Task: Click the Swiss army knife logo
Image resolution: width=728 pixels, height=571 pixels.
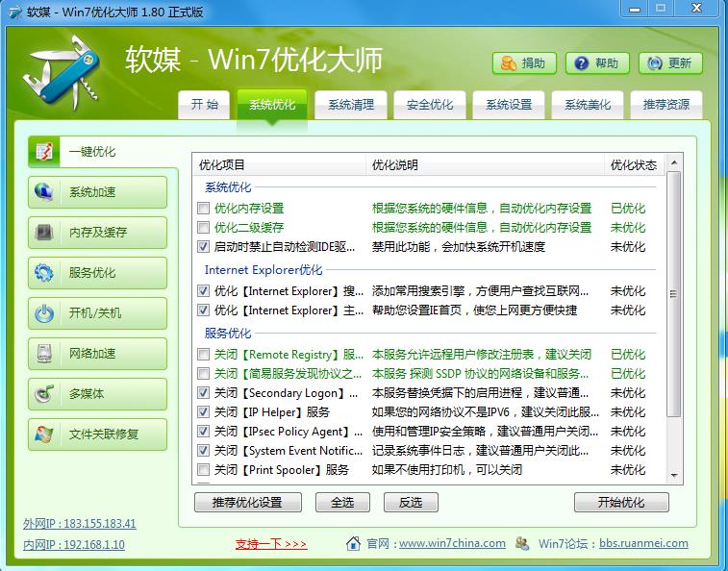Action: pos(62,73)
